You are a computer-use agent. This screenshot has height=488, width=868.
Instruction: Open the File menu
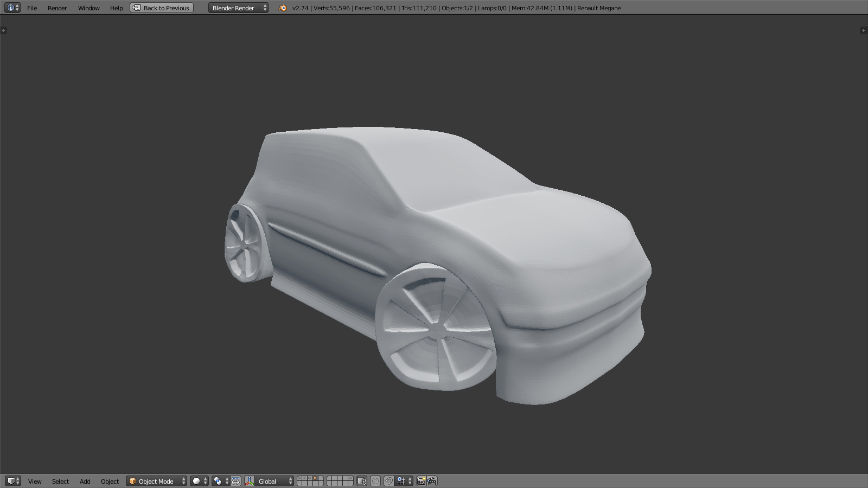coord(32,8)
